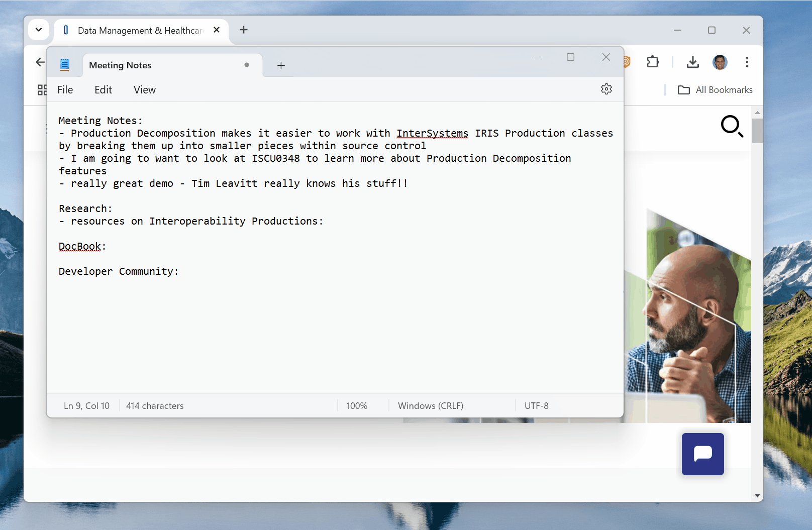Open a new browser tab

[x=244, y=30]
